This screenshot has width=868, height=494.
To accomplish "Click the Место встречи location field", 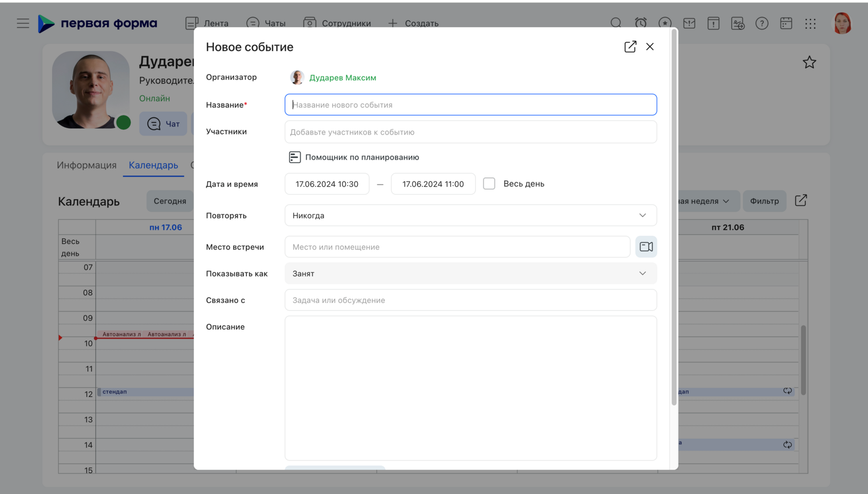I will (457, 247).
